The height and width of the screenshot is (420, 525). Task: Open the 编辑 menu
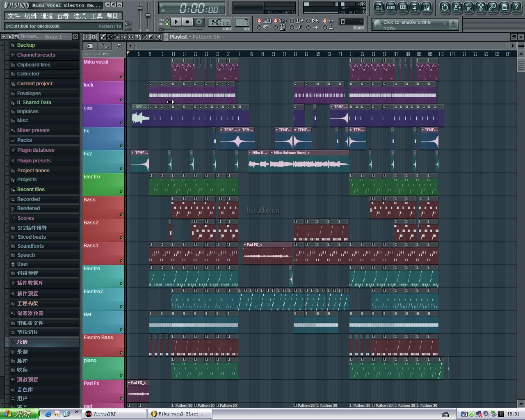pyautogui.click(x=30, y=16)
